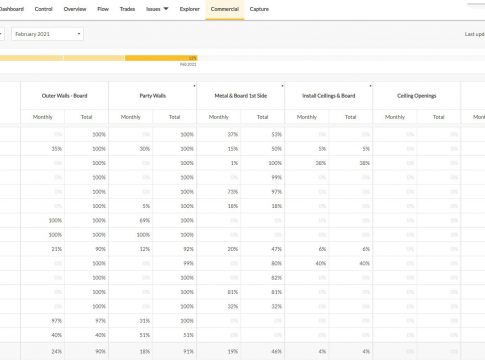
Task: Click Total subheader under Party Walls
Action: pyautogui.click(x=175, y=117)
